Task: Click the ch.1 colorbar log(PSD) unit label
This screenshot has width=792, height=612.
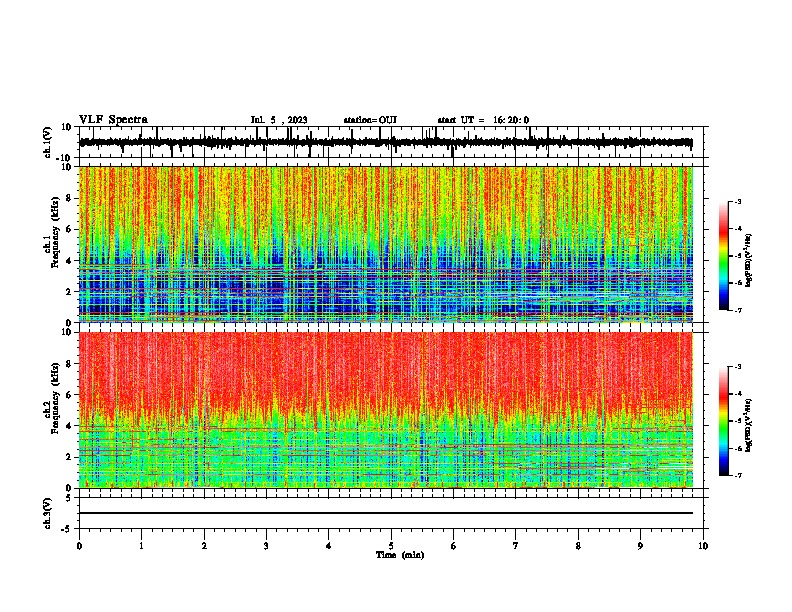Action: tap(749, 261)
